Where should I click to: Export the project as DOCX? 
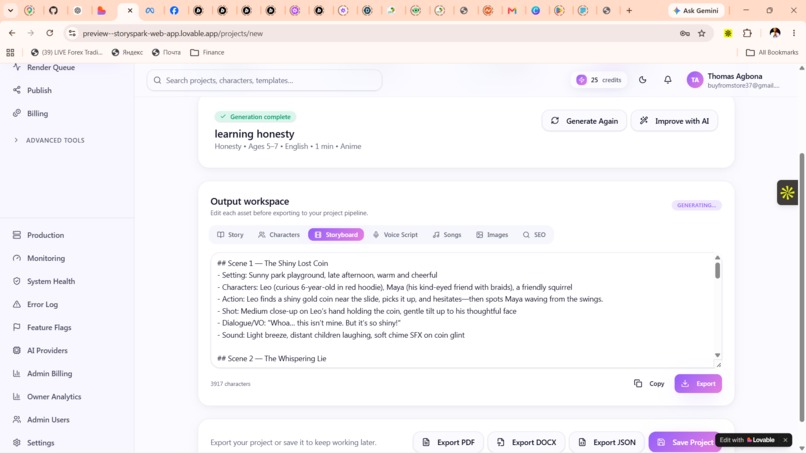click(526, 442)
